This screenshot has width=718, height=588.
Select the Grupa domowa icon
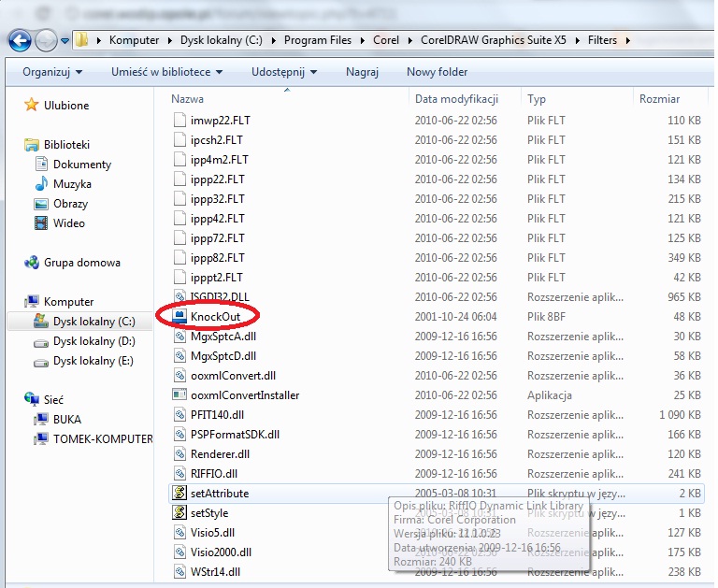pos(32,263)
